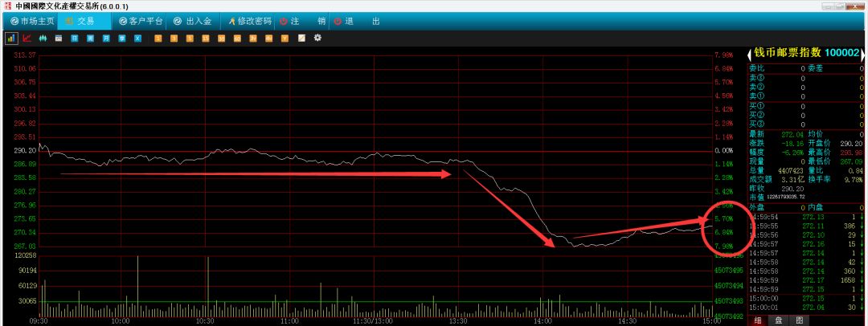
Task: Click the lowest price 267.09
Action: tap(853, 161)
